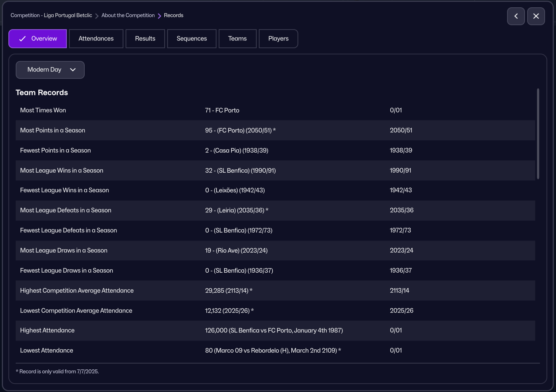Click the 0 - (Leixões) (1942/43) value

[x=235, y=190]
